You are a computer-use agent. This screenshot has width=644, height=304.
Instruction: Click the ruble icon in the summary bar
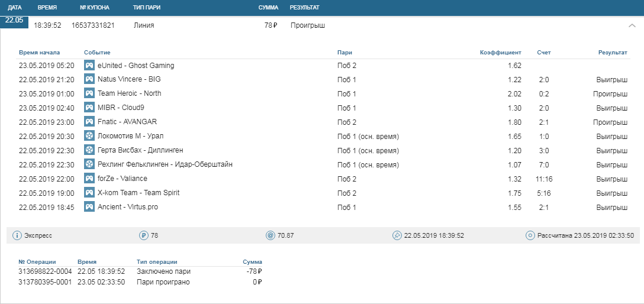[x=143, y=235]
